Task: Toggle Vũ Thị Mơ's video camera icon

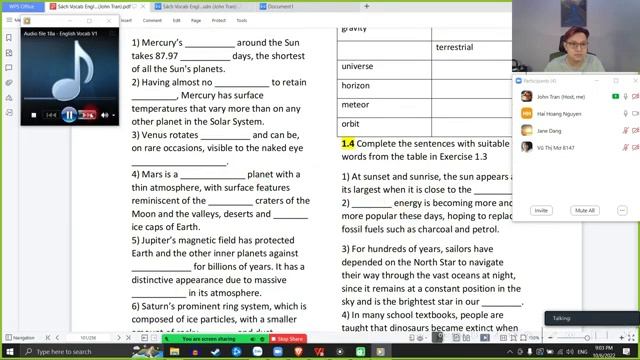Action: pos(635,147)
